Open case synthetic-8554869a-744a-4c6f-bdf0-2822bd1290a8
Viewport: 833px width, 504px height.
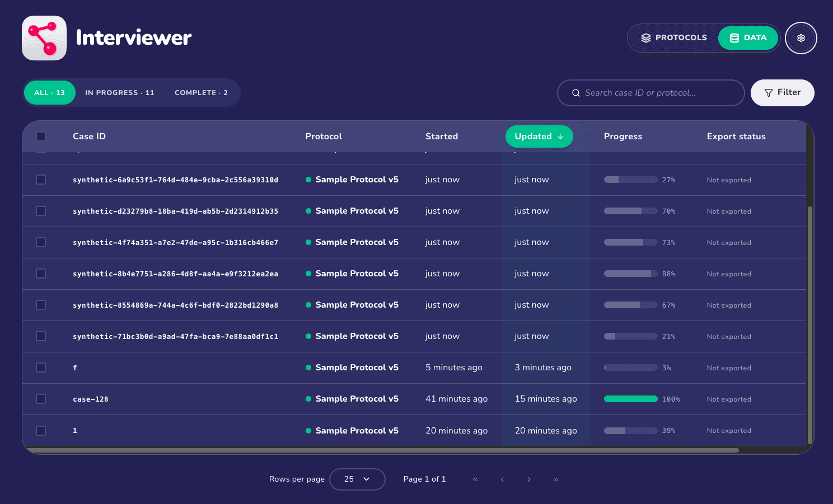(175, 305)
